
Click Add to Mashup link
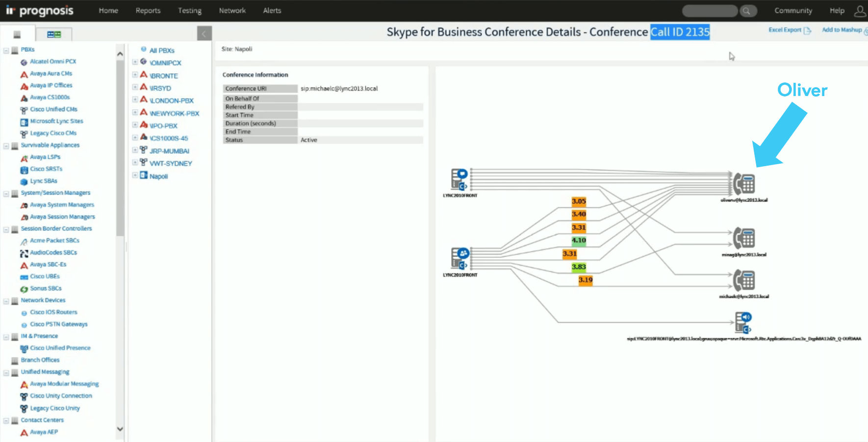tap(842, 30)
